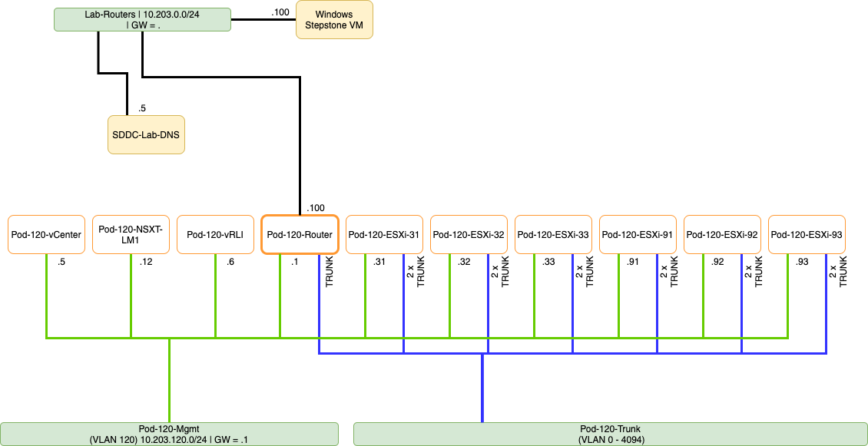Select the Pod-120-Trunk VLAN box
This screenshot has width=868, height=446.
pos(611,434)
